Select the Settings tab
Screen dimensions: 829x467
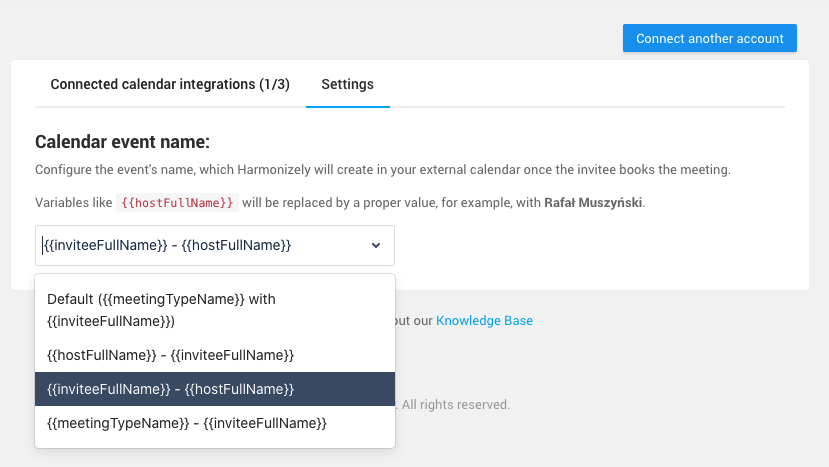coord(347,84)
